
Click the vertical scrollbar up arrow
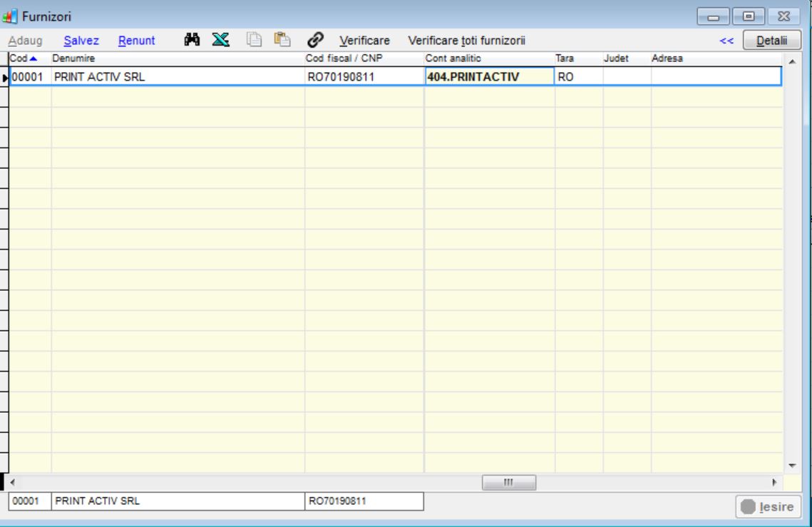(792, 61)
